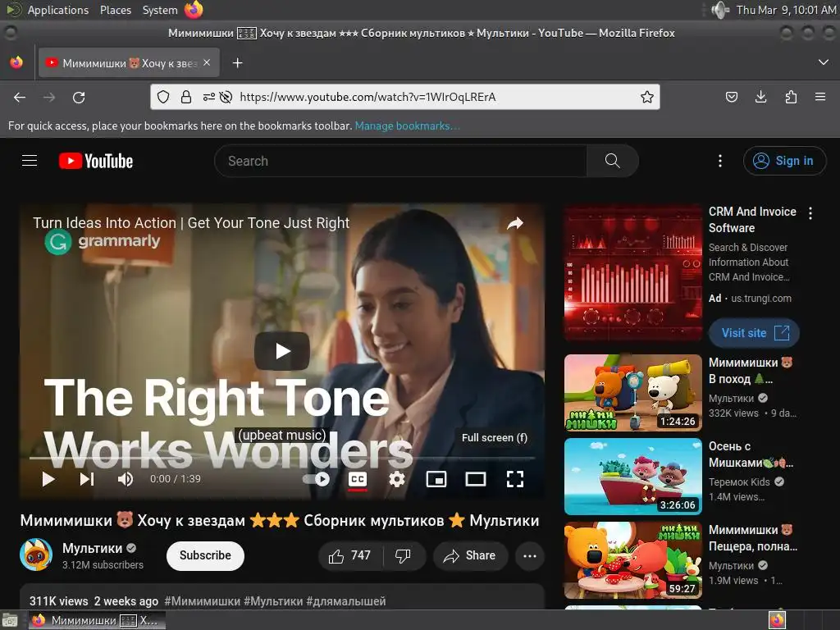Open Пещера, полна video thumbnail
Viewport: 840px width, 630px height.
633,559
